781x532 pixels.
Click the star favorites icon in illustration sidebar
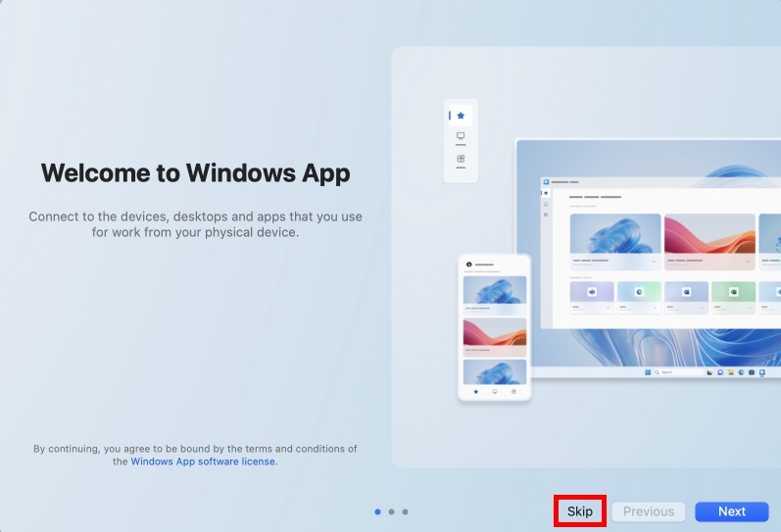coord(461,116)
